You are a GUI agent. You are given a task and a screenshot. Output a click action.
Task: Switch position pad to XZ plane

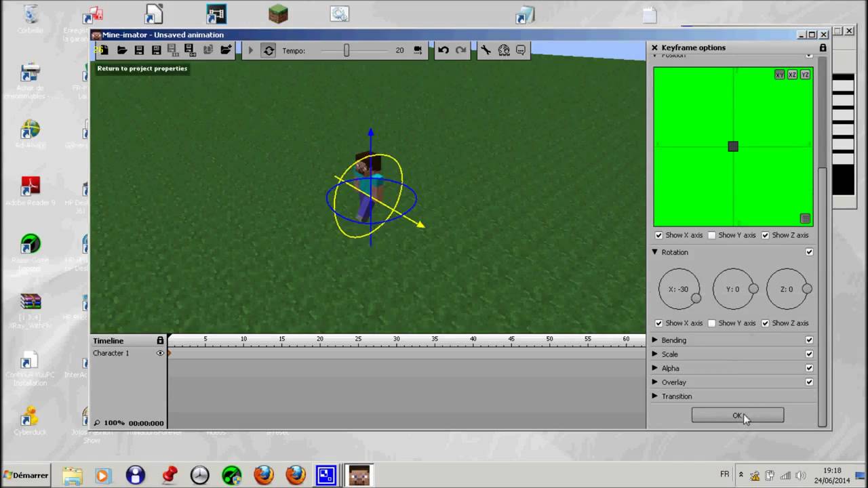click(x=792, y=75)
